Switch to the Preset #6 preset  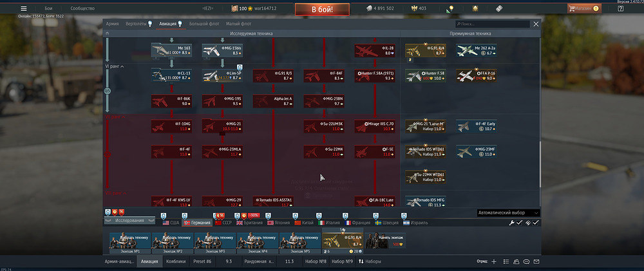click(202, 261)
